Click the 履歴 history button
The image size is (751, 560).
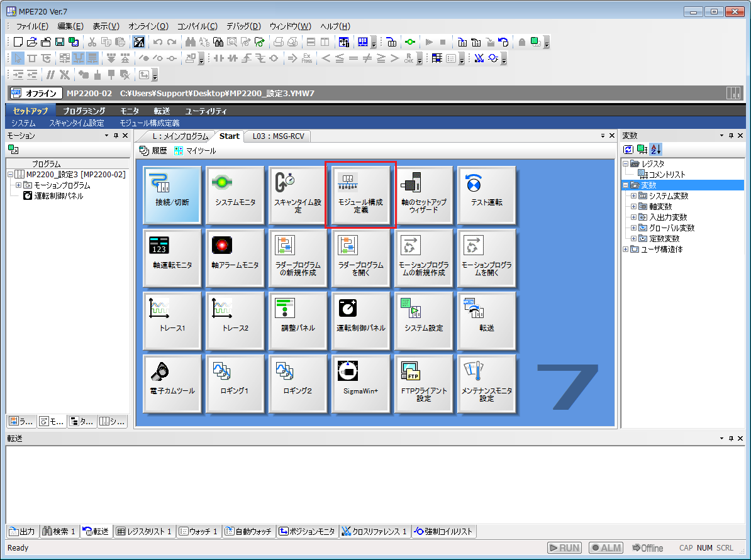(153, 151)
